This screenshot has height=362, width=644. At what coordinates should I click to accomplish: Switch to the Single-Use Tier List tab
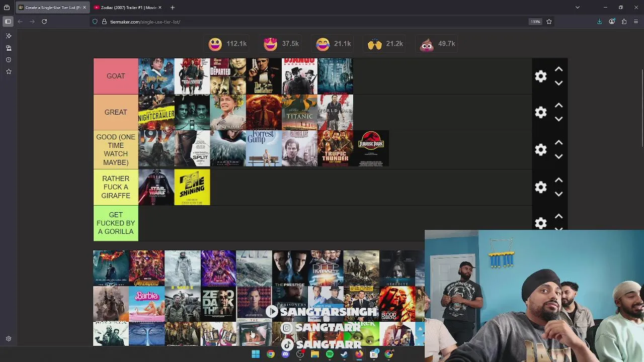point(52,8)
